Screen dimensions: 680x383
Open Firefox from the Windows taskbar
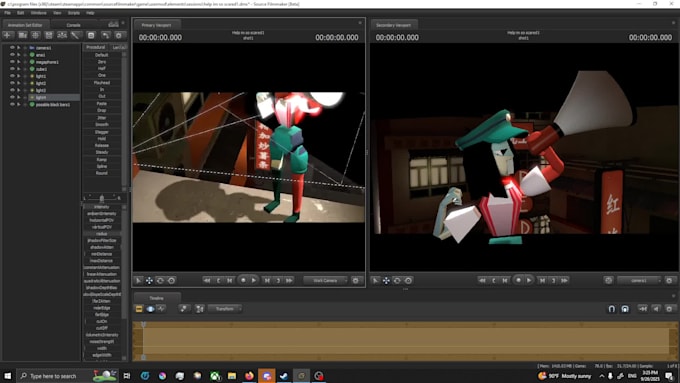[x=249, y=376]
